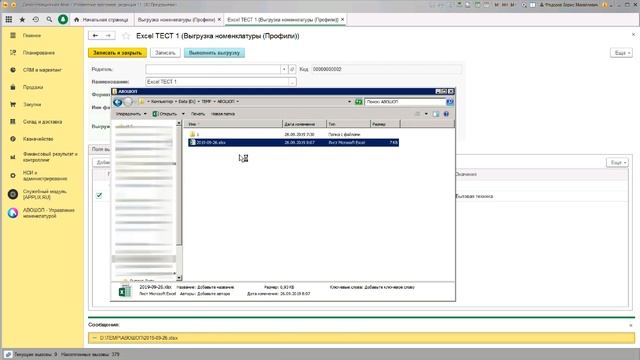
Task: Sort by the Тип column header
Action: 349,124
